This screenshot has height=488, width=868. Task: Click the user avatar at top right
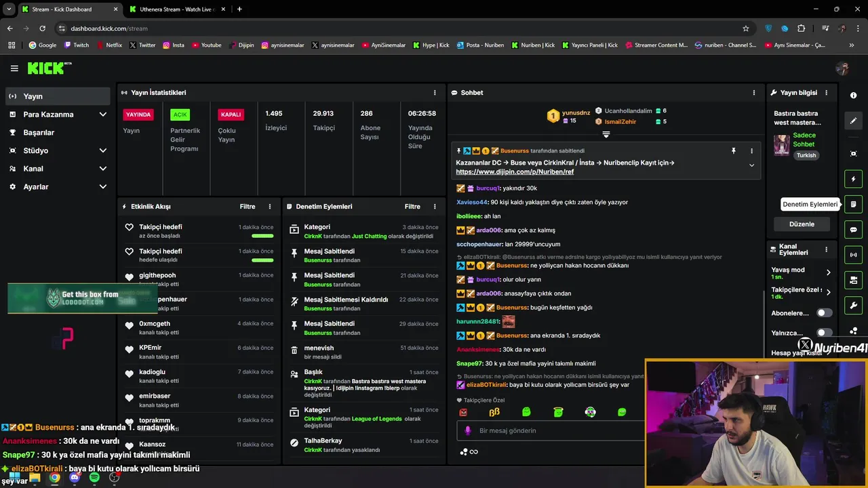(843, 68)
